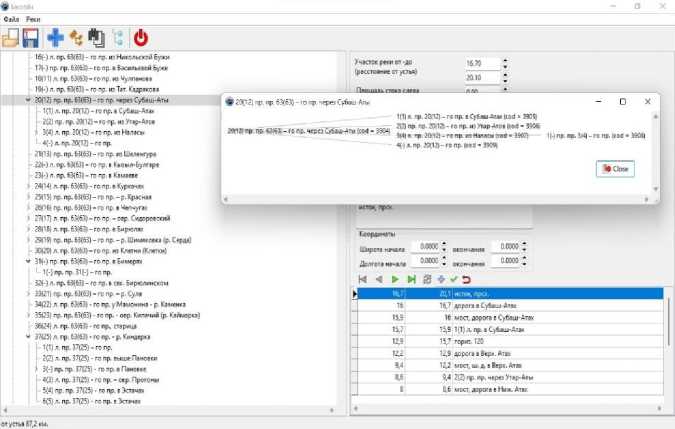Collapse the 20(12) tree node
Screen dimensions: 675x429
[x=28, y=100]
